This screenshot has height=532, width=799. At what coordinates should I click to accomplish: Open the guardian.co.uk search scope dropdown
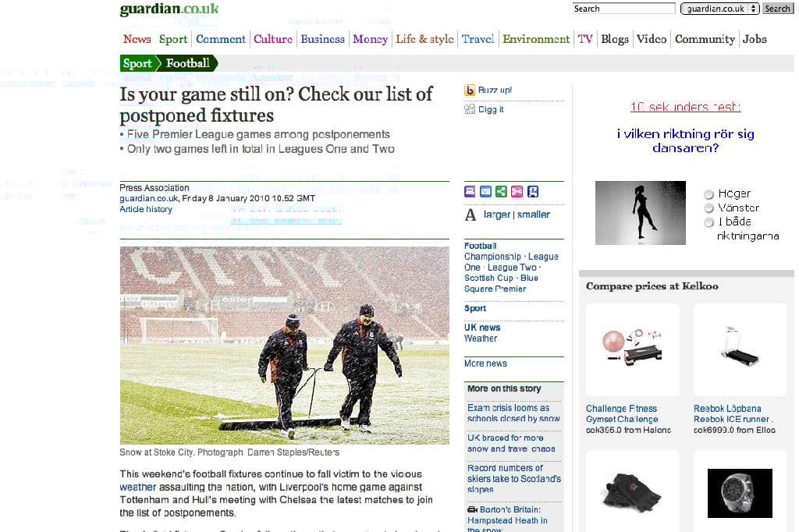[x=720, y=9]
